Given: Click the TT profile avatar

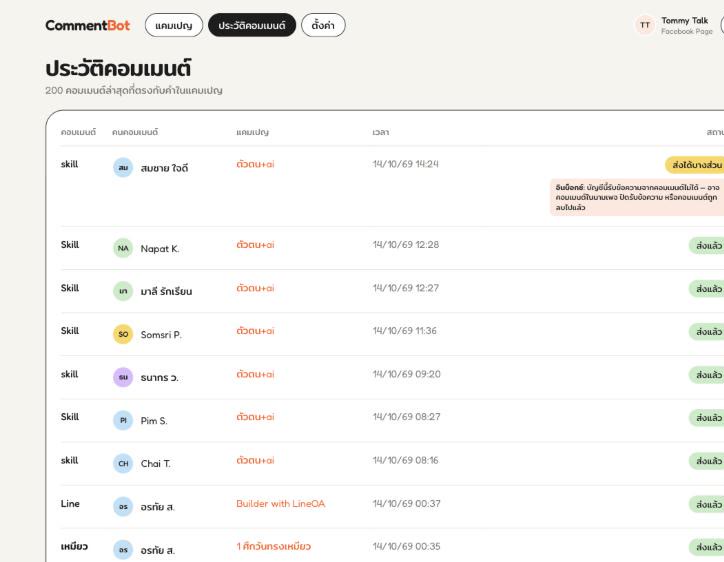Looking at the screenshot, I should pyautogui.click(x=645, y=25).
